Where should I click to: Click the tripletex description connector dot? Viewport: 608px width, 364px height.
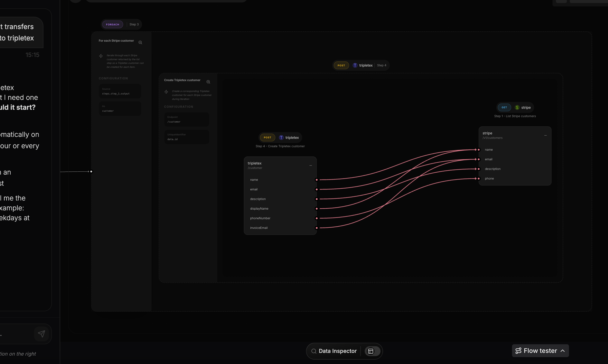(x=317, y=199)
